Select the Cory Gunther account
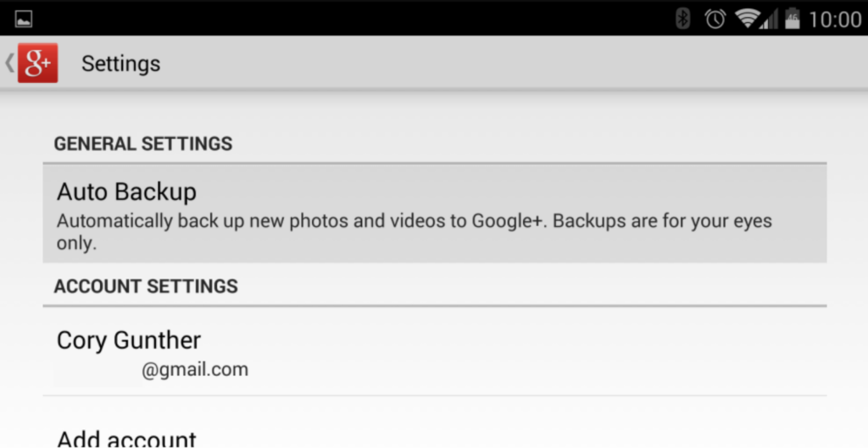This screenshot has height=448, width=868. click(129, 340)
